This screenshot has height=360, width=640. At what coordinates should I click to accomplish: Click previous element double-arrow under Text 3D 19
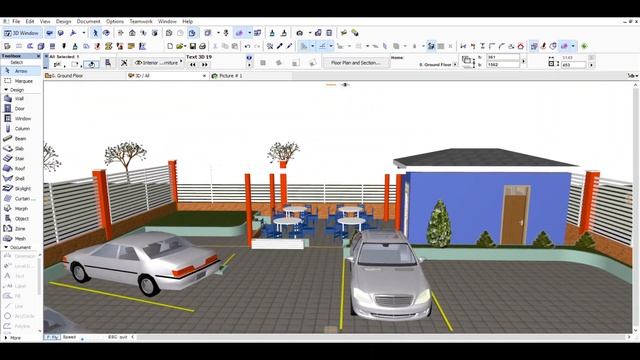(x=193, y=64)
